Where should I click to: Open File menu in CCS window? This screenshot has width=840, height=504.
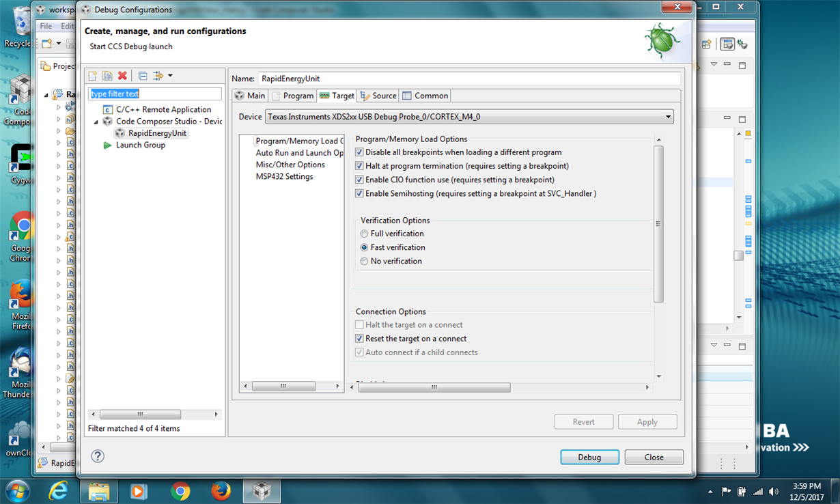pyautogui.click(x=46, y=26)
